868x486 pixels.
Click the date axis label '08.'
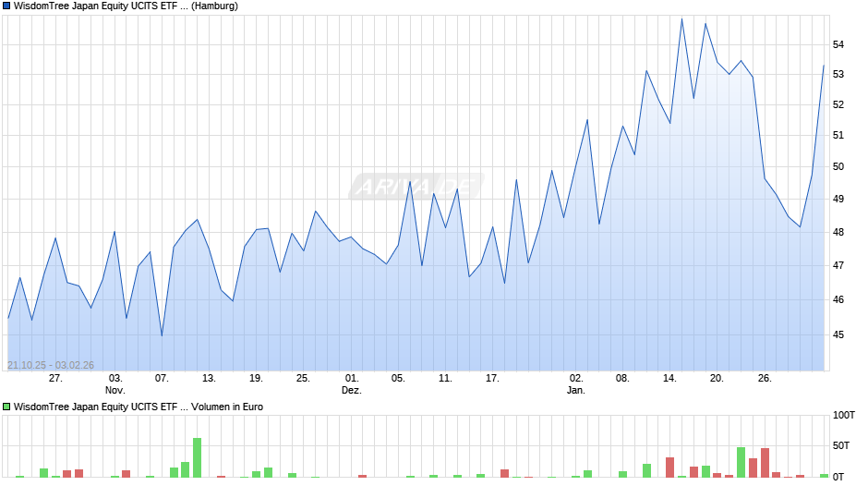click(x=622, y=379)
